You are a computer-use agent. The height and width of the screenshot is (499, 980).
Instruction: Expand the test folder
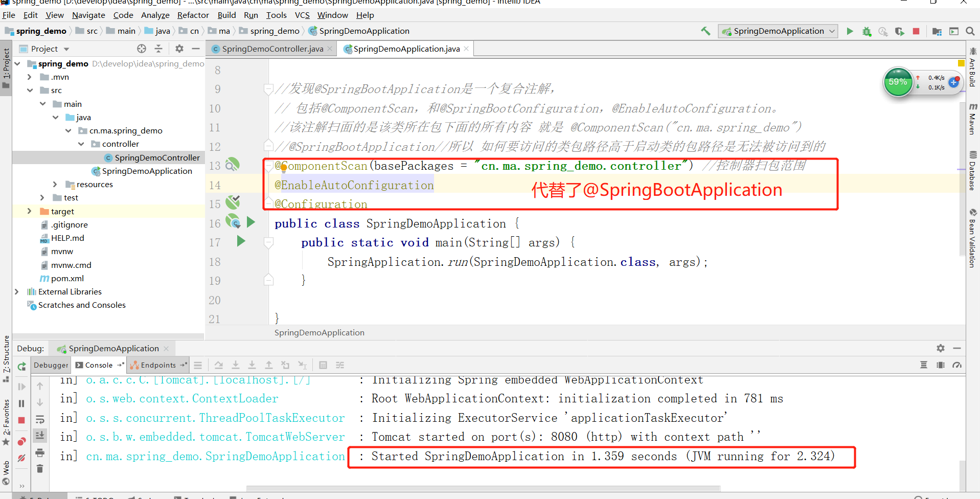click(x=42, y=197)
